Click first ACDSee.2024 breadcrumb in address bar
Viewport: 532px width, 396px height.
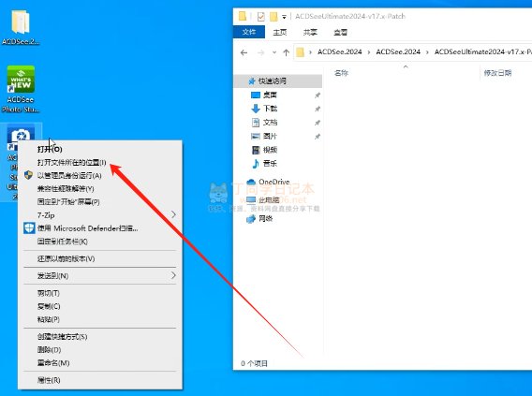point(340,51)
